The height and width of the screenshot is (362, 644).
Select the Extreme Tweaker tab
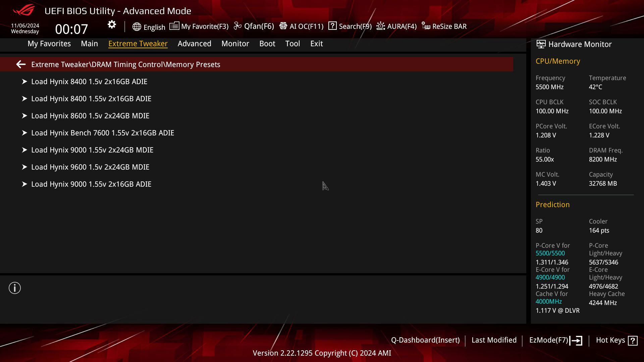pyautogui.click(x=138, y=44)
